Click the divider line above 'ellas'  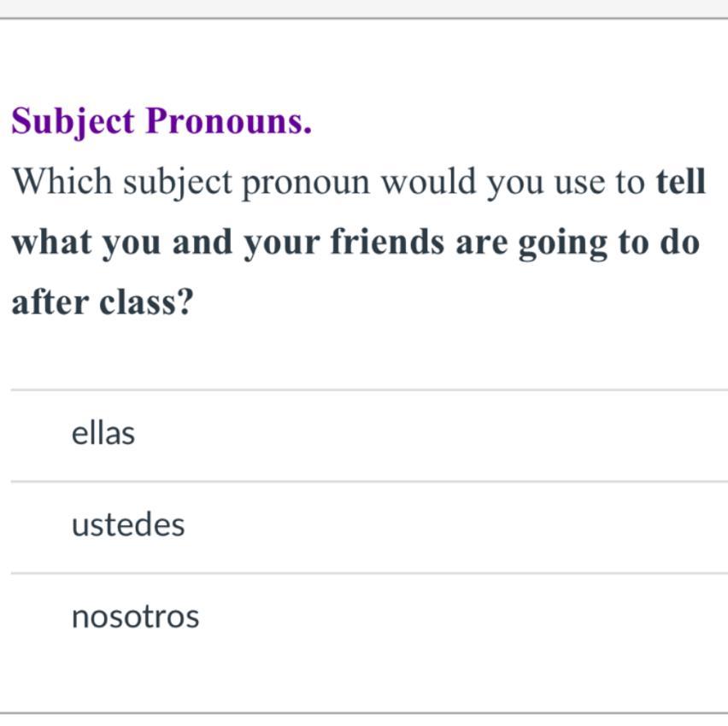370,390
